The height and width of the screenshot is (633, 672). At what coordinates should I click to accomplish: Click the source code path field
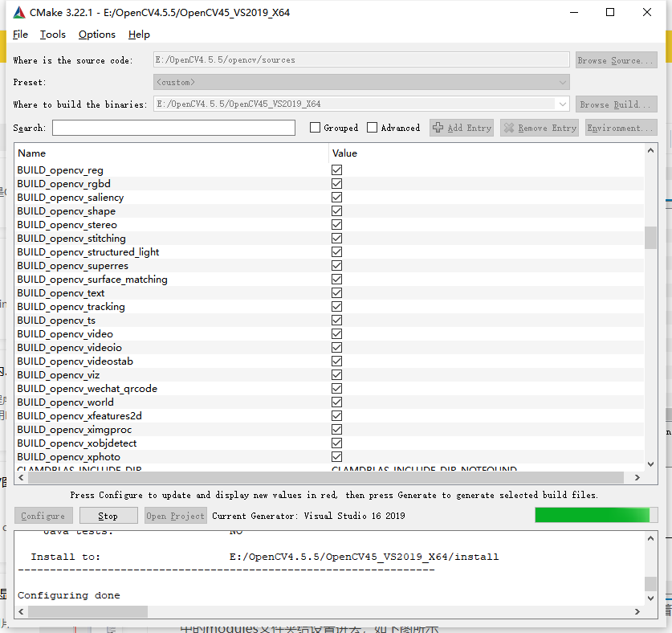click(361, 59)
